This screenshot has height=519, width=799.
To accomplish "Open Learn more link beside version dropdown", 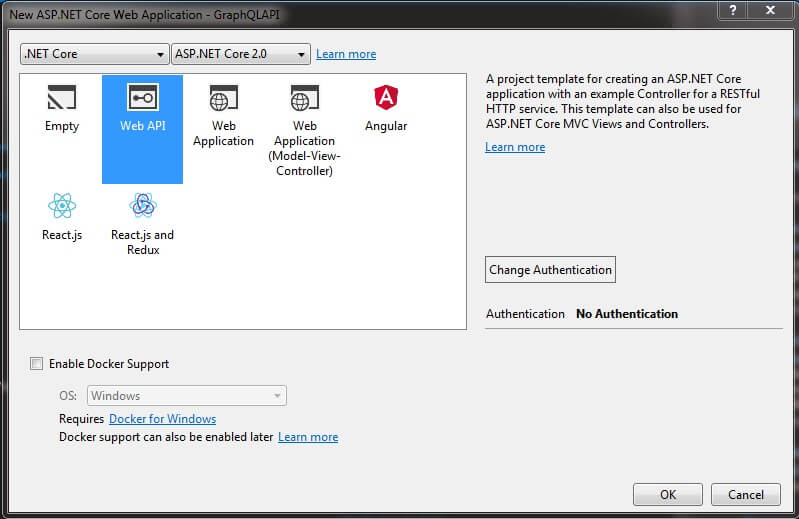I will coord(346,54).
